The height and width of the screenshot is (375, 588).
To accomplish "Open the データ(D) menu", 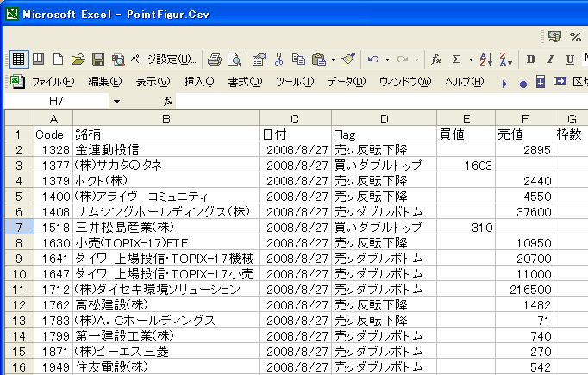I will pyautogui.click(x=347, y=81).
